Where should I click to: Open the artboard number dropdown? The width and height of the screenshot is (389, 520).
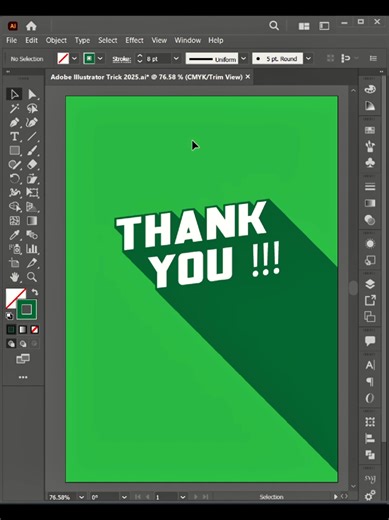[183, 497]
